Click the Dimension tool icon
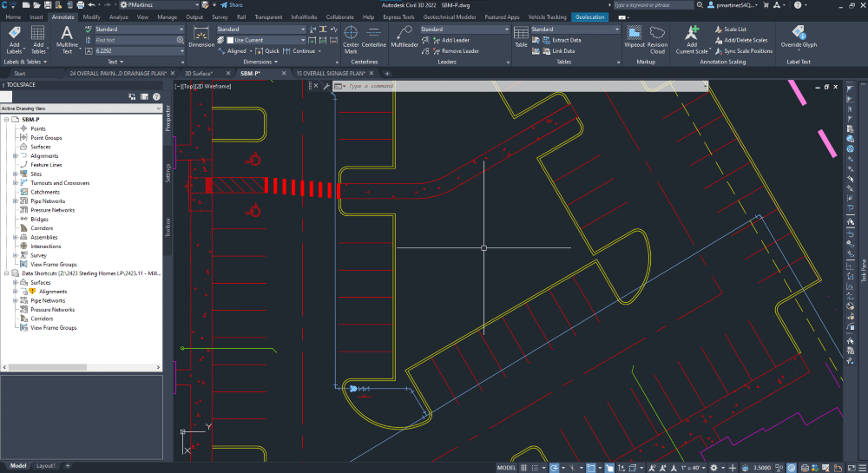Viewport: 868px width, 473px height. coord(201,36)
